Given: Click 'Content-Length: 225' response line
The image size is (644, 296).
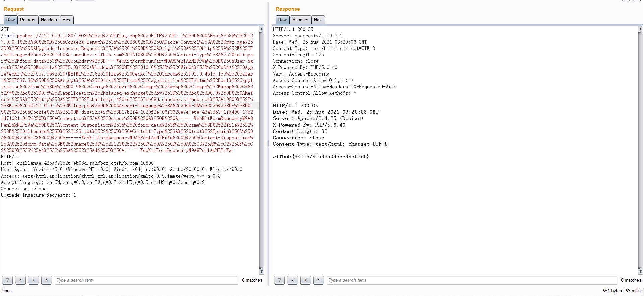Looking at the screenshot, I should [298, 55].
